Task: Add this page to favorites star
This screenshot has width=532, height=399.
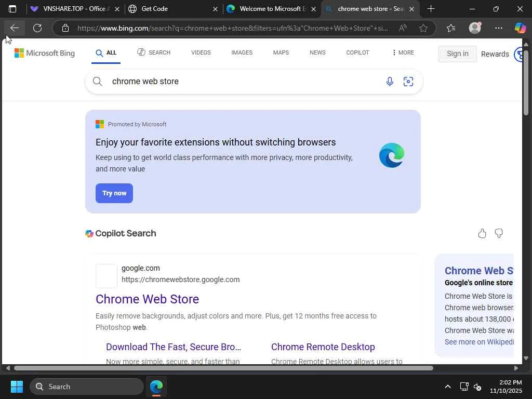Action: [x=423, y=28]
